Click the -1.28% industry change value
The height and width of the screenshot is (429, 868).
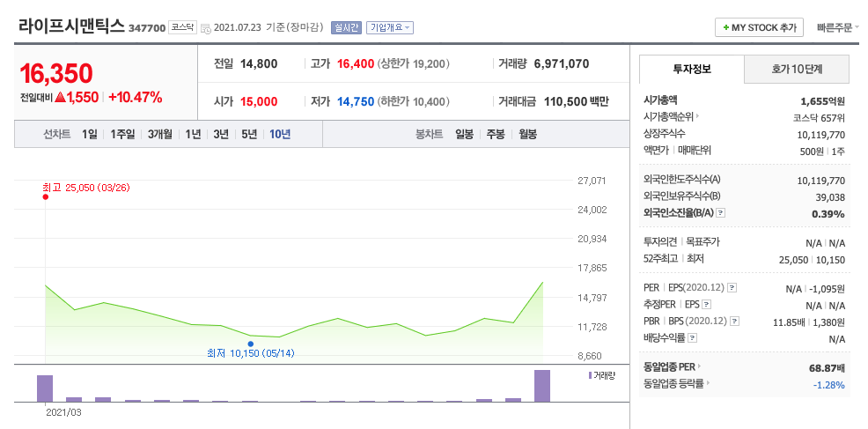(828, 385)
